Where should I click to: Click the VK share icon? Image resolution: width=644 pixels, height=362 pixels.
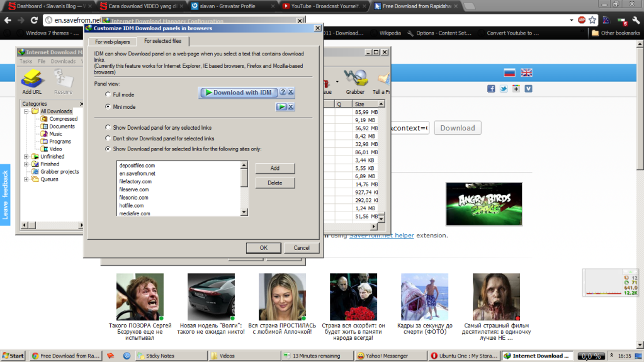pos(528,89)
